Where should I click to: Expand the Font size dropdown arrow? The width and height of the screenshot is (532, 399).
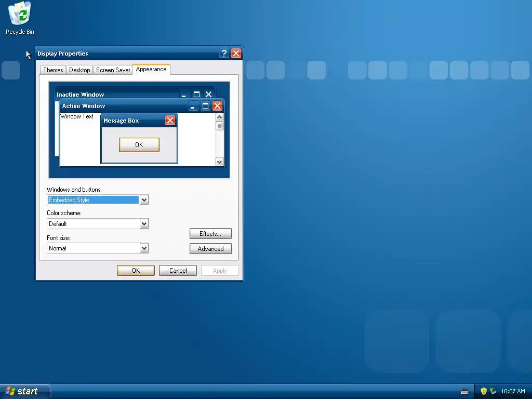(x=144, y=248)
